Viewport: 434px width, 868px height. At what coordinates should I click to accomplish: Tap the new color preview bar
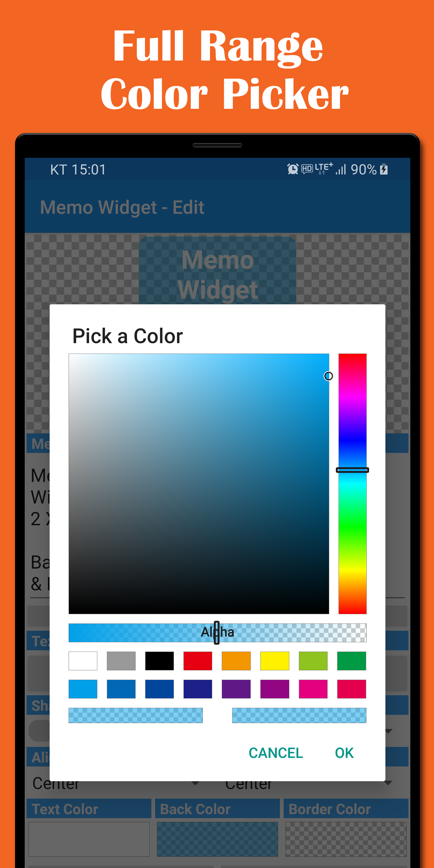299,715
